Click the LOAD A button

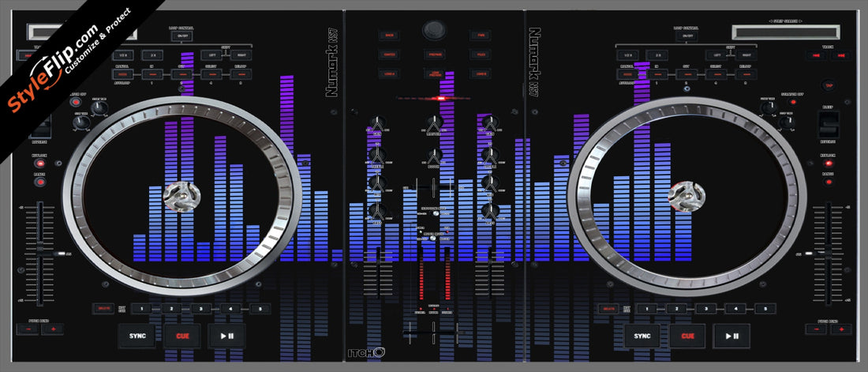(x=389, y=73)
